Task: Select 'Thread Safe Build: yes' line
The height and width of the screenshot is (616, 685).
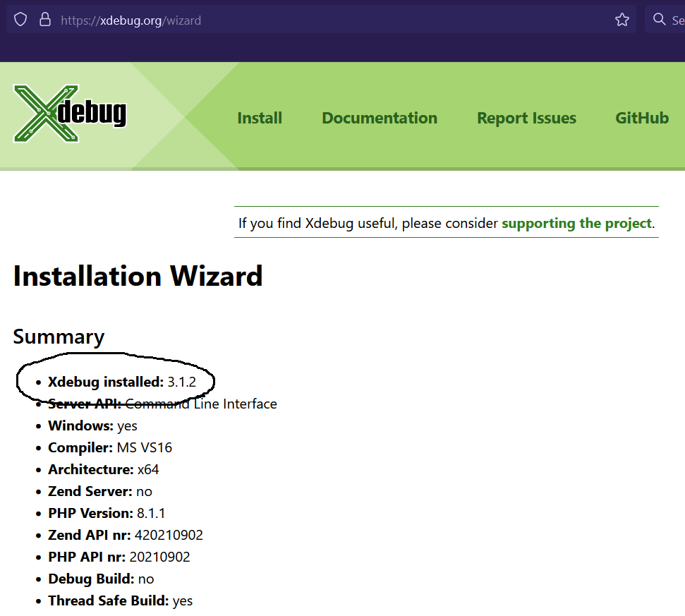Action: pyautogui.click(x=120, y=600)
